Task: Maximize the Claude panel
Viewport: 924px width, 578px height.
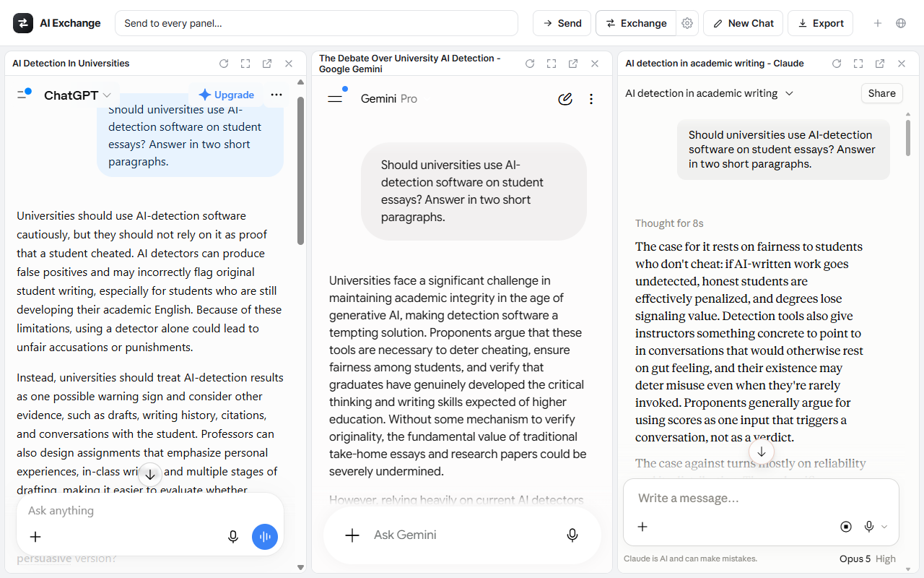Action: [x=858, y=64]
